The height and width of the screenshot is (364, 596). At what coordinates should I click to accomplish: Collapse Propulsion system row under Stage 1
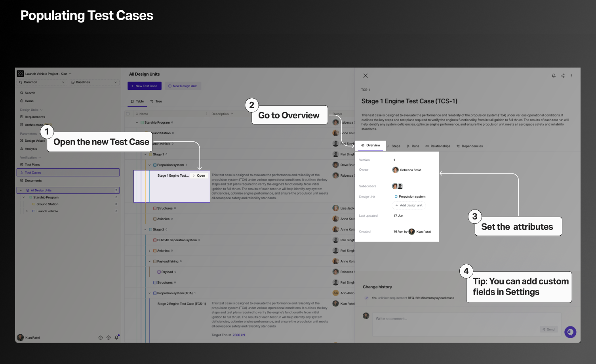pos(150,165)
